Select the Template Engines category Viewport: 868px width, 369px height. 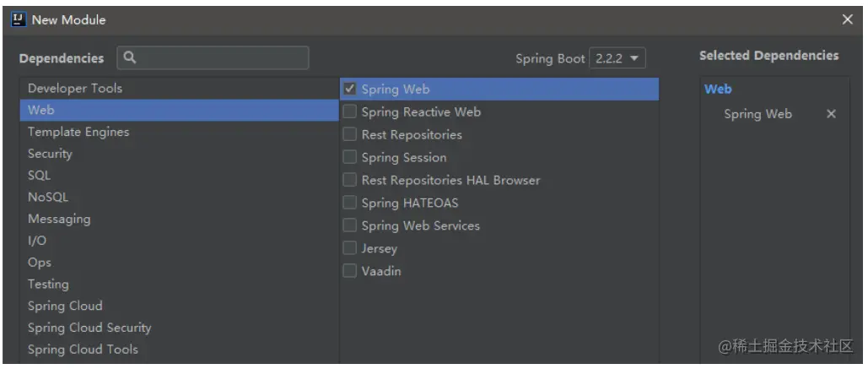tap(180, 132)
